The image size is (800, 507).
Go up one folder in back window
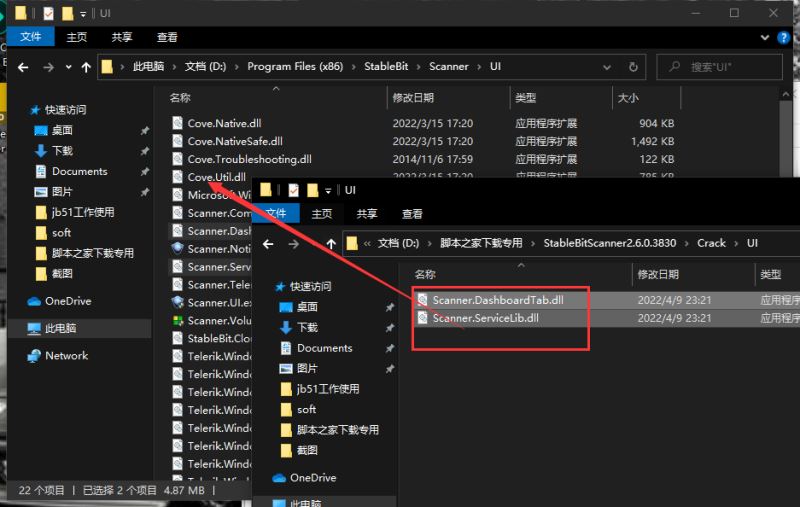pos(86,67)
